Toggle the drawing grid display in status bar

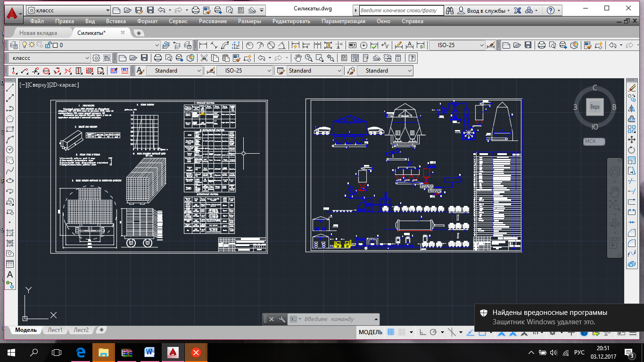(390, 332)
